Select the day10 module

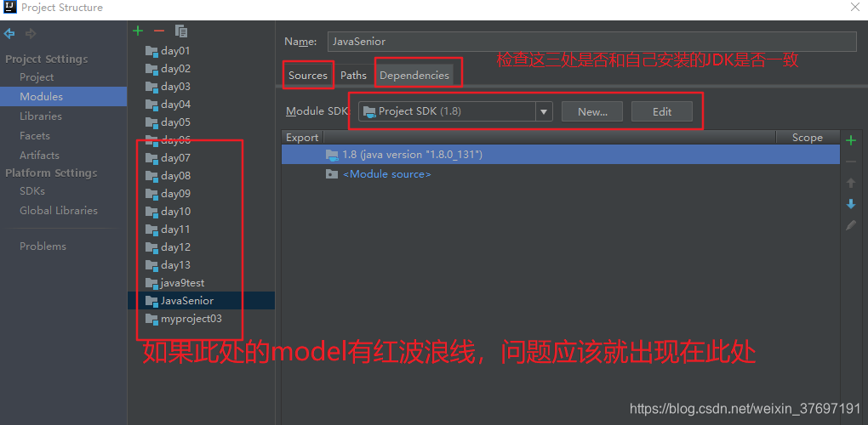pos(175,211)
